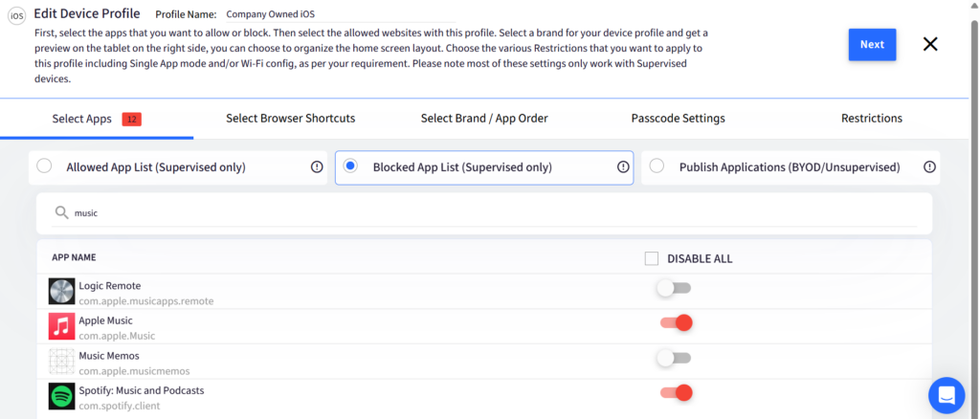
Task: Click the Edit Device Profile heading
Action: (87, 13)
